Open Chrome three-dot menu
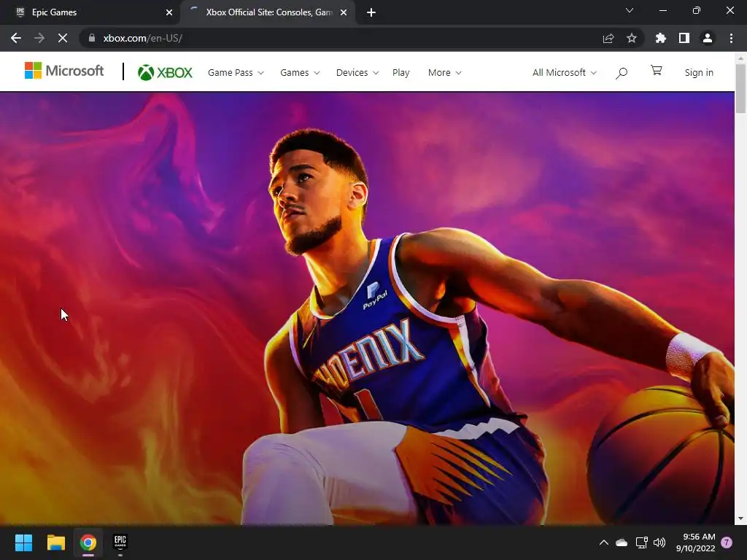Viewport: 747px width, 560px height. click(731, 38)
